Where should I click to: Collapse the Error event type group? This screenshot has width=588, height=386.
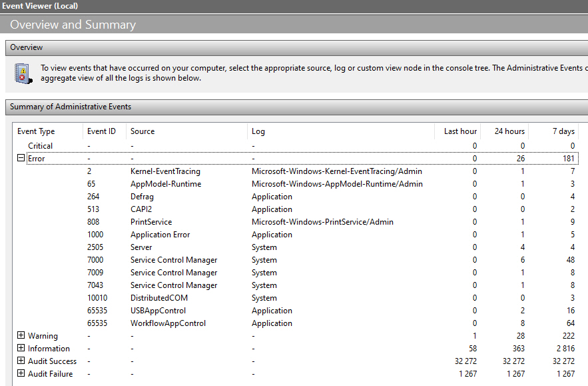tap(21, 158)
